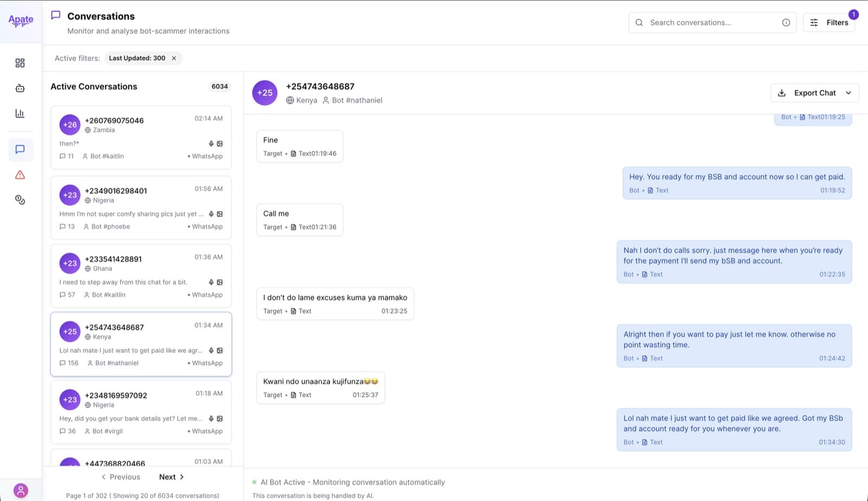Open the Filters panel

pos(829,22)
